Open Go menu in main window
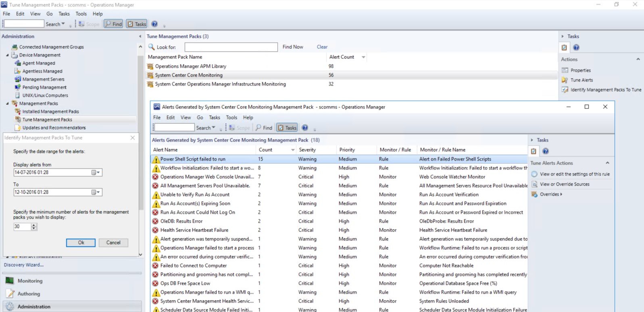The height and width of the screenshot is (312, 644). [49, 14]
